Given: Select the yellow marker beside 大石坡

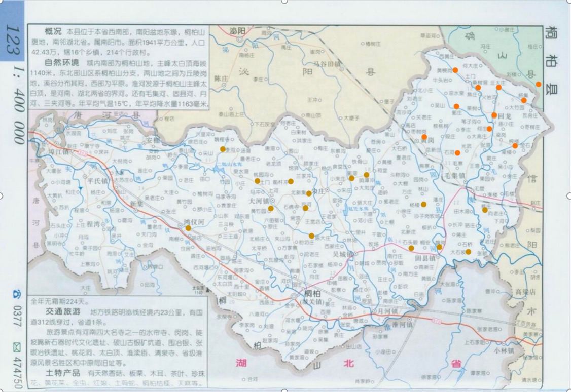Looking at the screenshot, I should click(x=469, y=252).
